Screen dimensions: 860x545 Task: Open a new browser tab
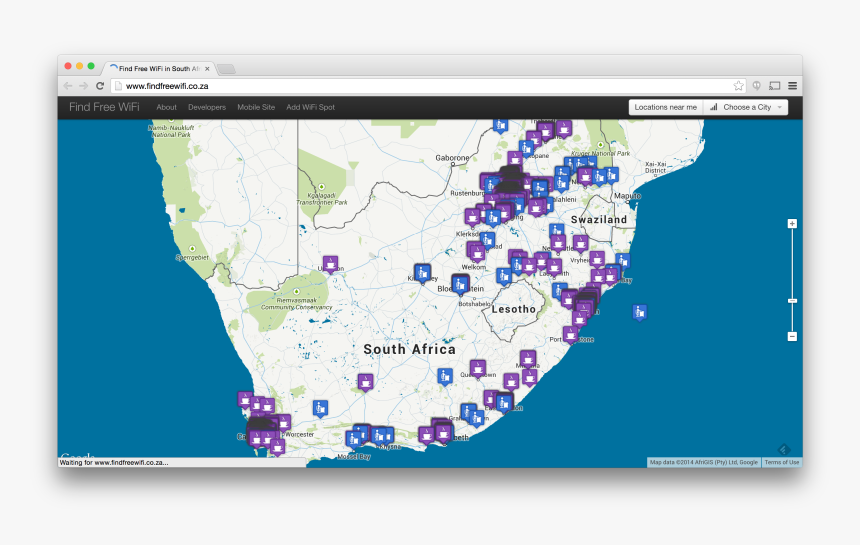click(x=226, y=69)
